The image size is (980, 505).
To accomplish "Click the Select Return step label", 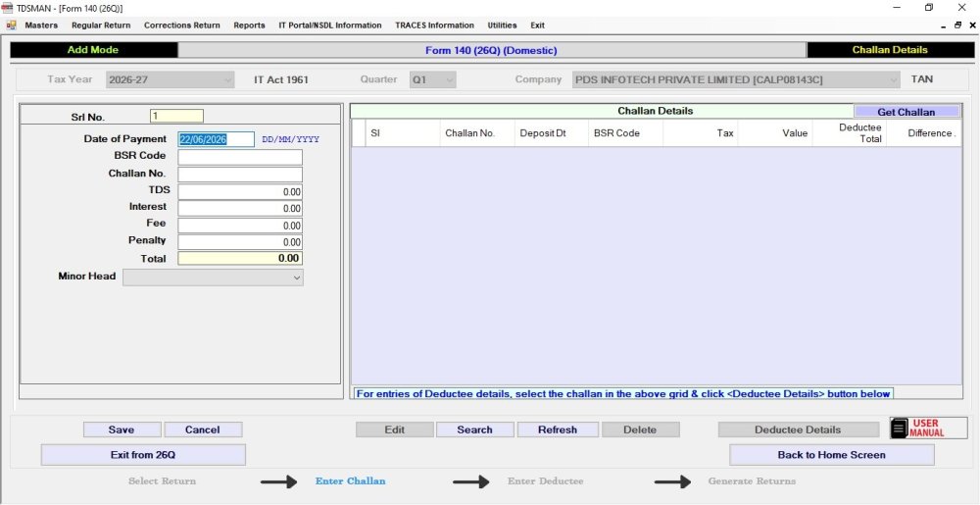I will [162, 481].
